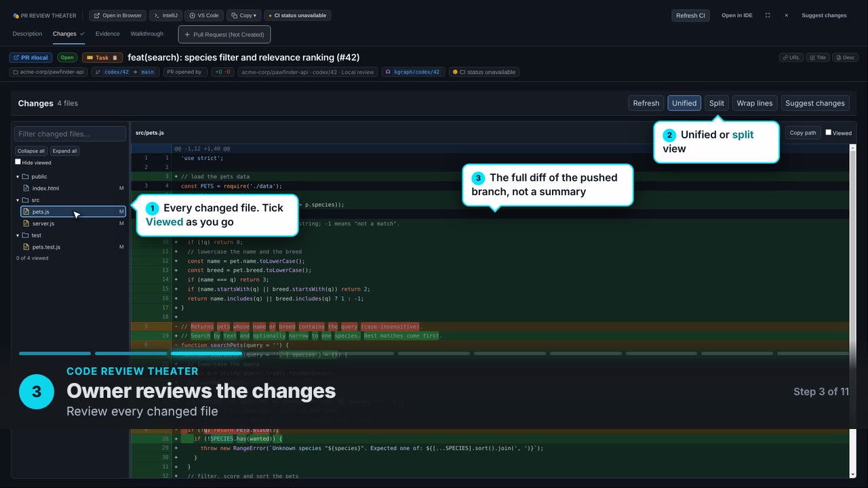Click Suggest changes in the Changes panel
This screenshot has height=488, width=868.
pos(815,103)
